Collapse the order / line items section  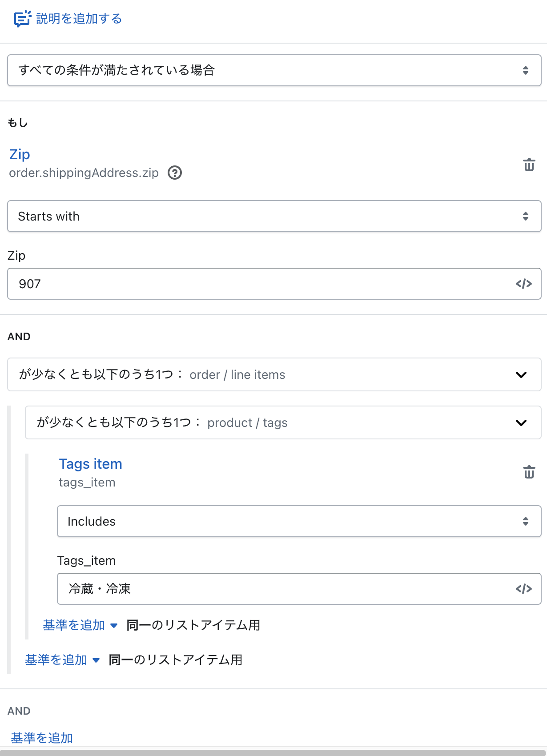pos(521,374)
